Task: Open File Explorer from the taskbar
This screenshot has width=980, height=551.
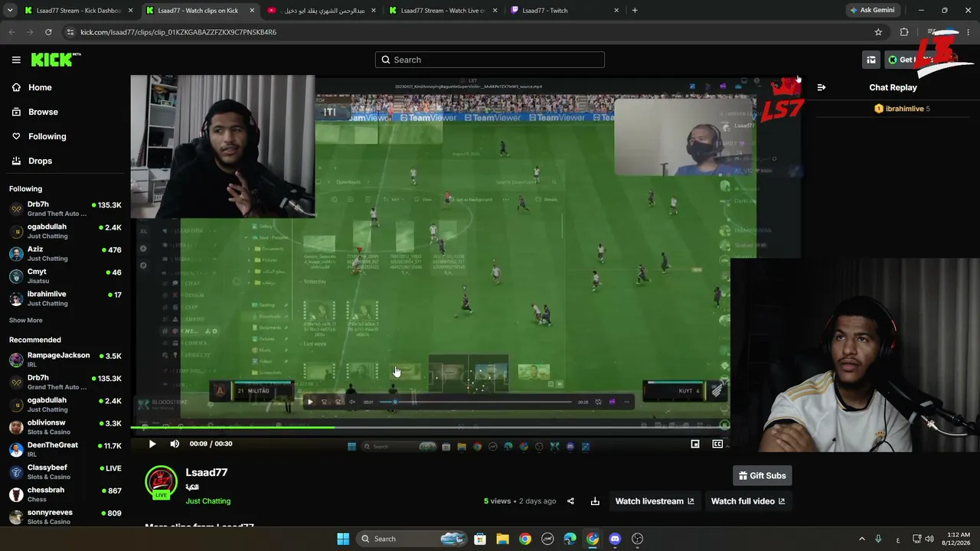Action: tap(502, 539)
